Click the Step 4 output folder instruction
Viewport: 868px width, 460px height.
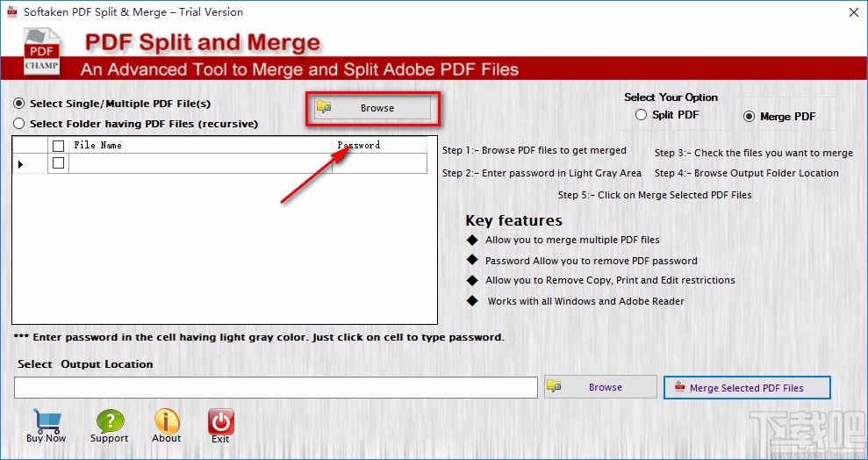click(x=747, y=173)
